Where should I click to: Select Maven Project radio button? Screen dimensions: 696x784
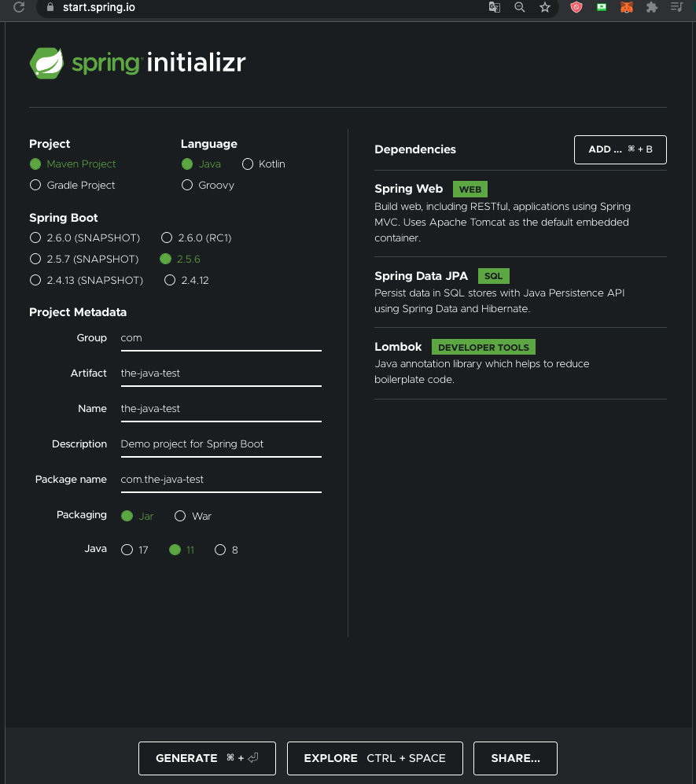pos(72,164)
